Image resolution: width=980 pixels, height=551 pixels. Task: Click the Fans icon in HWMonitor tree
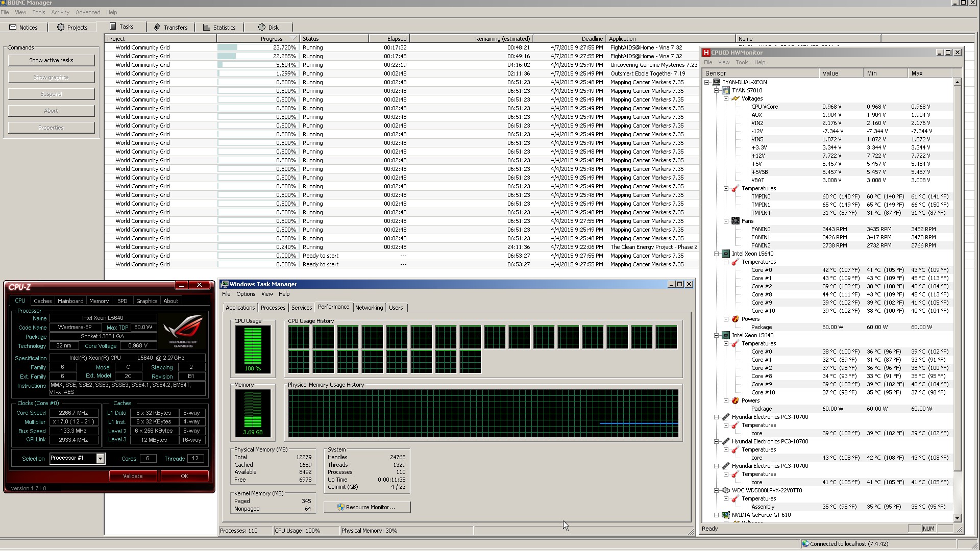[x=736, y=221]
